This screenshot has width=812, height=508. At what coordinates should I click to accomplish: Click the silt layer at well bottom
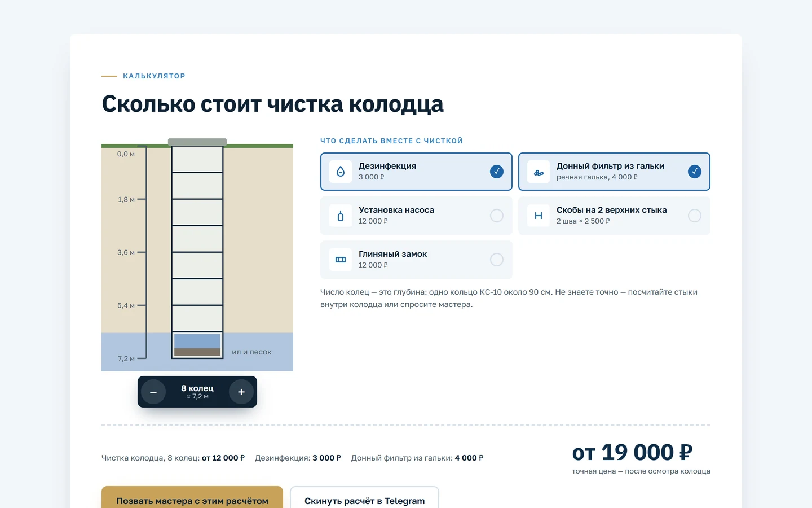click(x=197, y=352)
